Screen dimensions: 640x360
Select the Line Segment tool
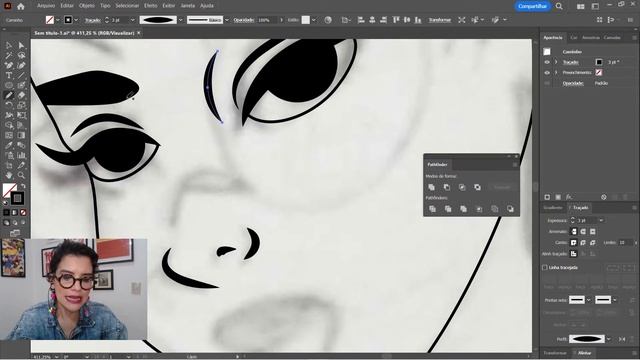tap(21, 76)
